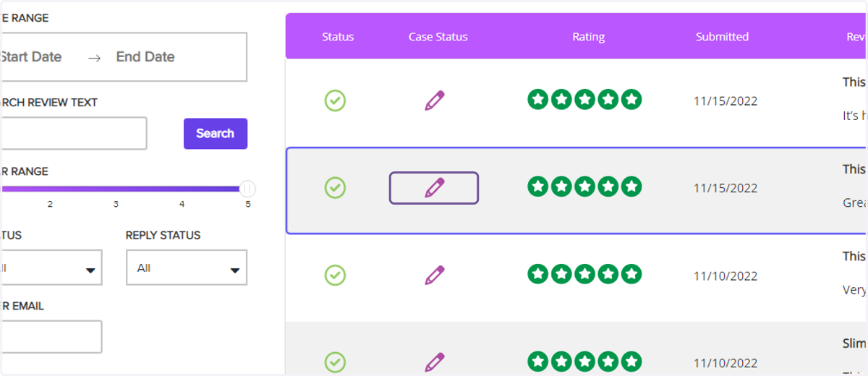Open the Reply Status dropdown
The width and height of the screenshot is (868, 376).
(x=187, y=268)
